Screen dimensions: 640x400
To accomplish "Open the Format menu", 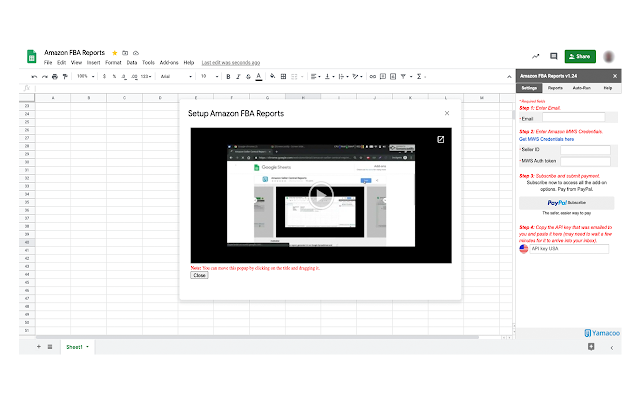I will (113, 62).
